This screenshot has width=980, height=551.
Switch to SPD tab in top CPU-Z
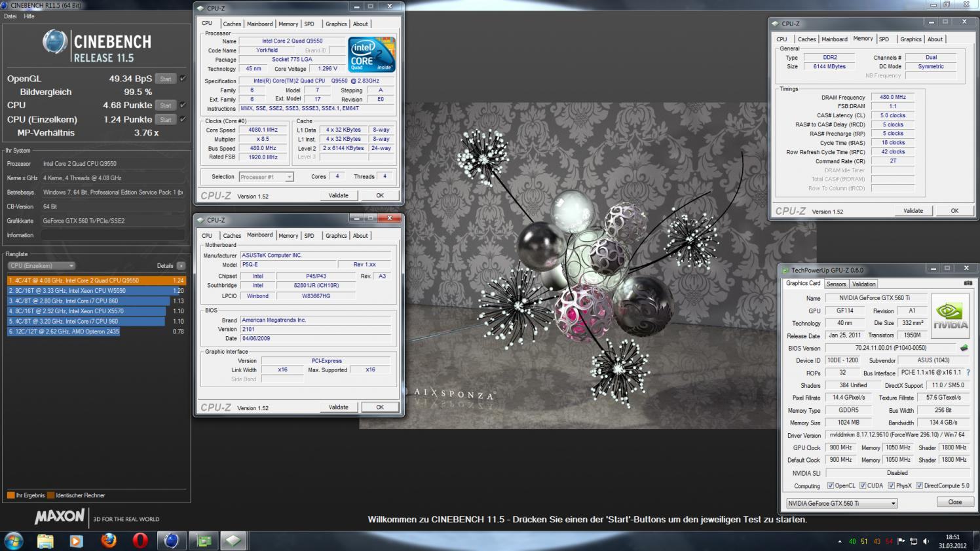point(309,24)
